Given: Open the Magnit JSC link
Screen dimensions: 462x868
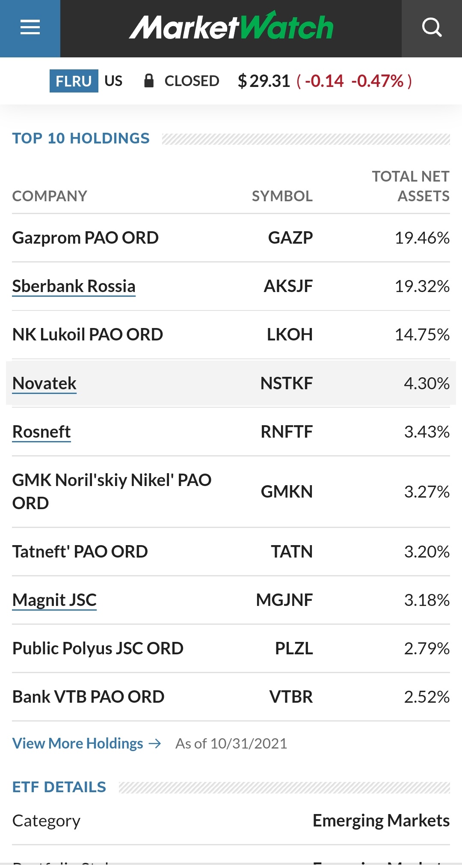Looking at the screenshot, I should tap(54, 600).
